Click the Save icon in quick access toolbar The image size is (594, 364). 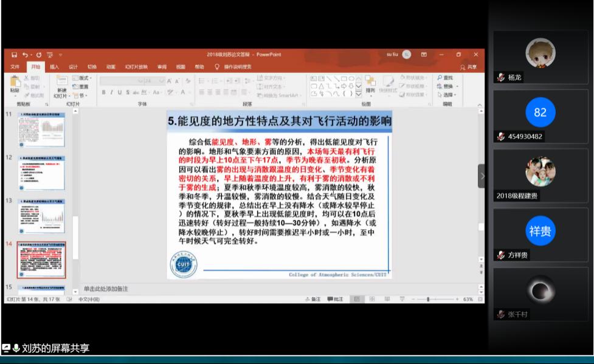[13, 55]
